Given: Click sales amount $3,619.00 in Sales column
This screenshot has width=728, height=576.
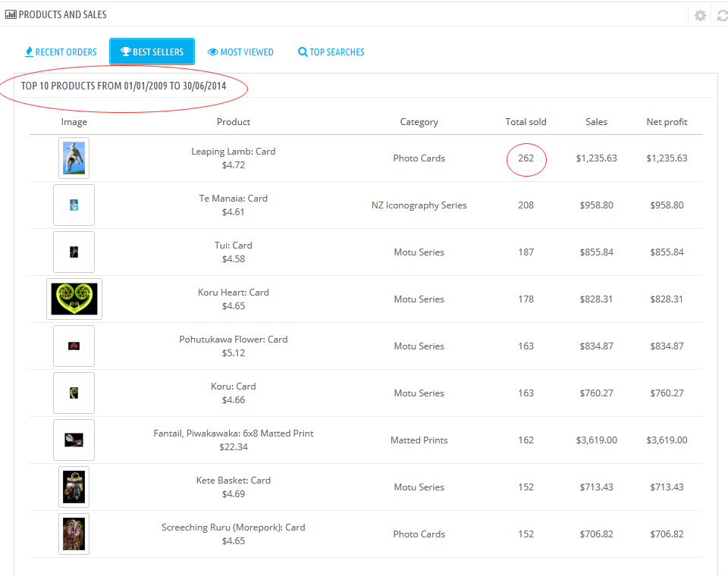Looking at the screenshot, I should click(x=597, y=440).
